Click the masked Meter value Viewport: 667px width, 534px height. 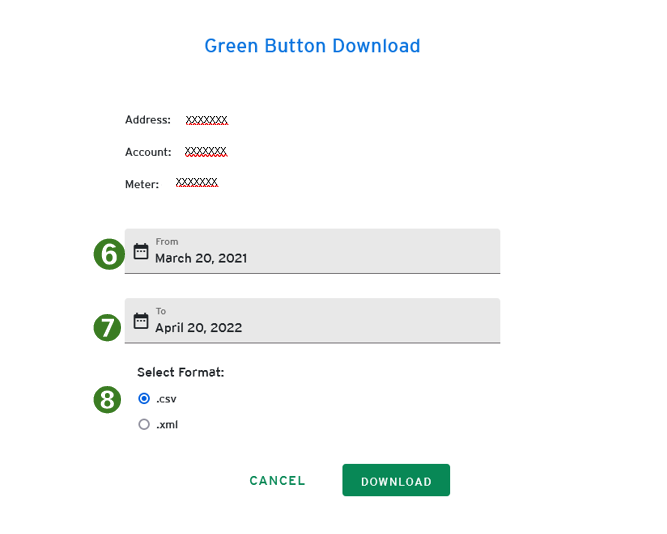pos(196,183)
